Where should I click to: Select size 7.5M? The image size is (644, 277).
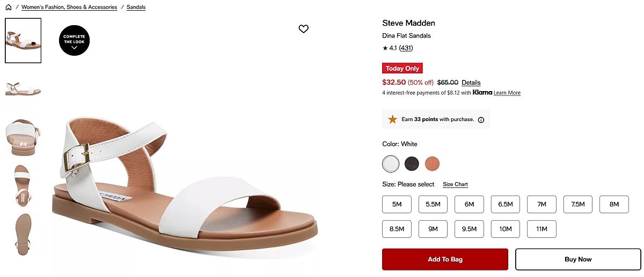pyautogui.click(x=577, y=204)
